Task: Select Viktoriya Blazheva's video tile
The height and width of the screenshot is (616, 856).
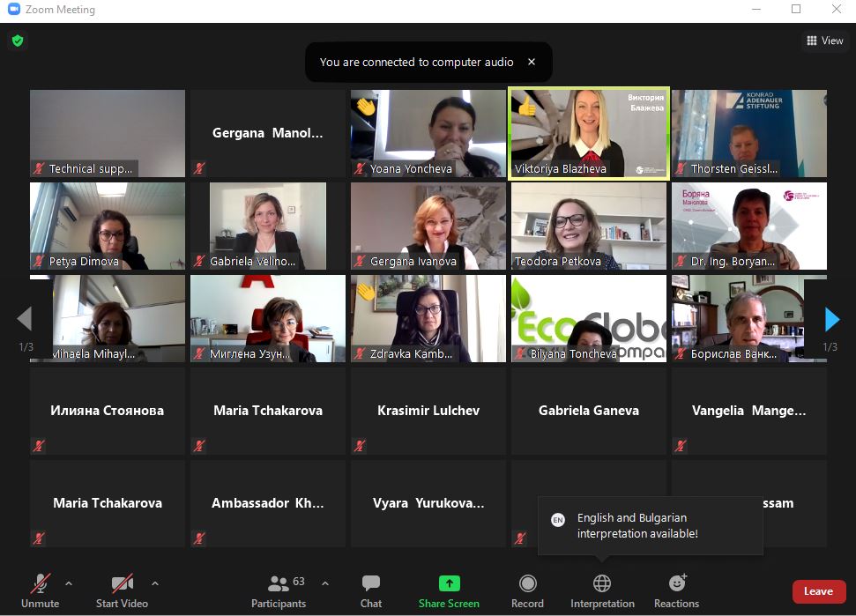Action: click(589, 133)
